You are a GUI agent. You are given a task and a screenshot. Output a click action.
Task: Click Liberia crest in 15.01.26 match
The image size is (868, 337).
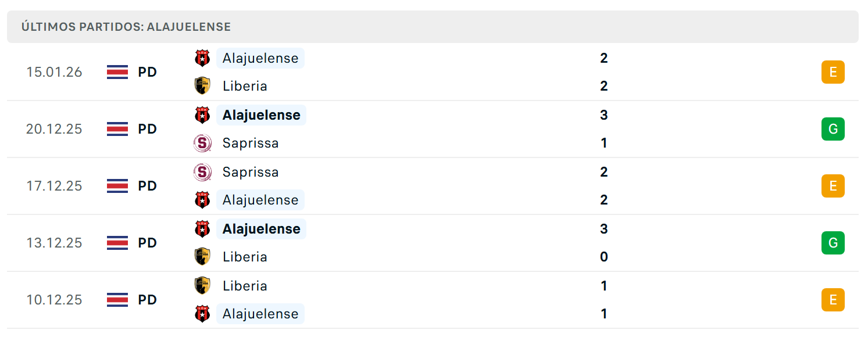(202, 86)
